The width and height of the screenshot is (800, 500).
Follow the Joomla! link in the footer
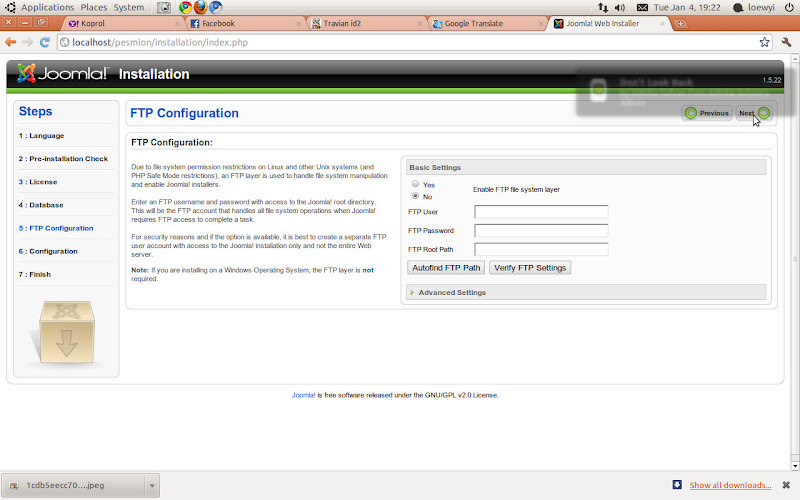pyautogui.click(x=303, y=395)
